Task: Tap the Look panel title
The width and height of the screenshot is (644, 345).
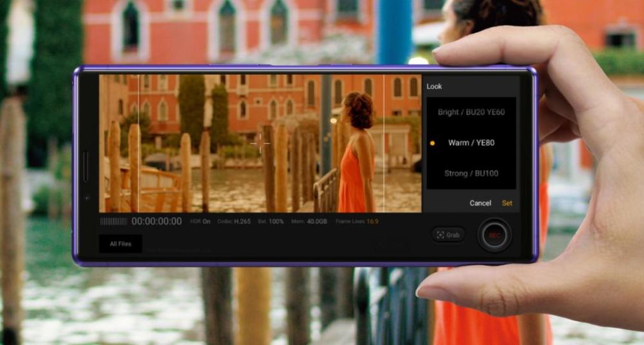Action: [x=434, y=86]
